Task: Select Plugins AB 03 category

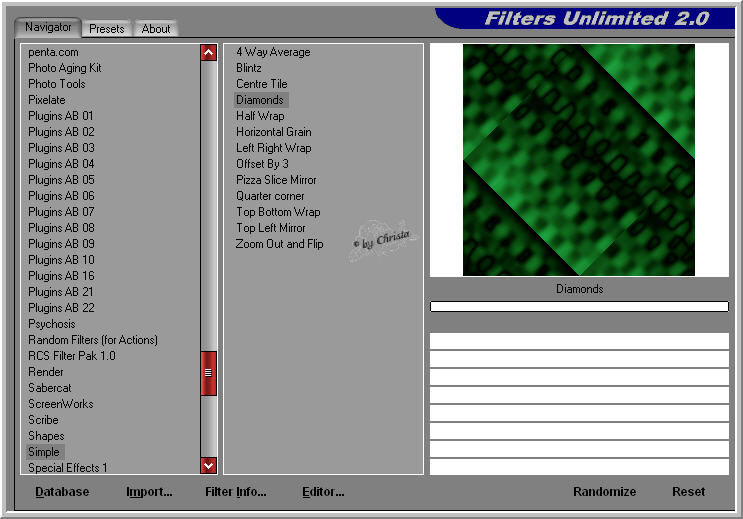Action: (x=61, y=148)
